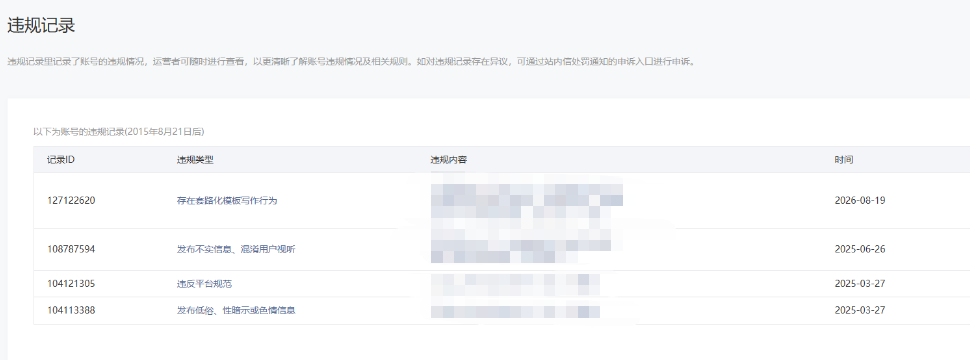Click the 违规类型 column header
Viewport: 970px width, 360px height.
tap(195, 160)
